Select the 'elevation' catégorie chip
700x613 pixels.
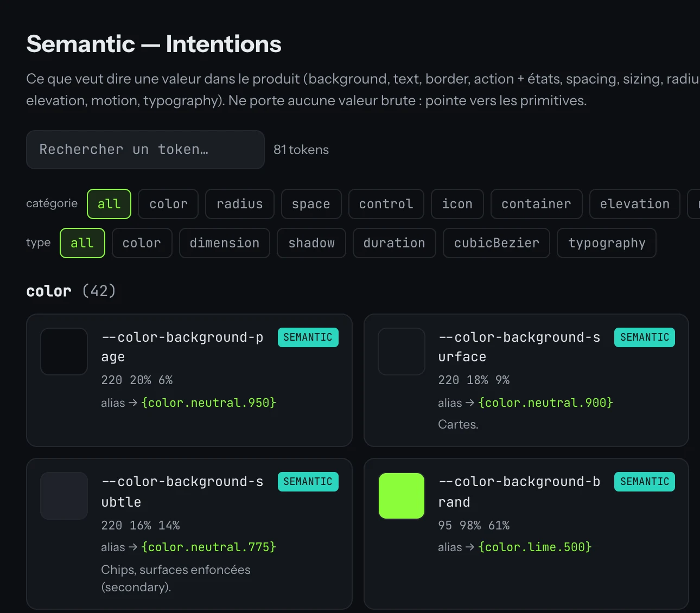coord(635,204)
